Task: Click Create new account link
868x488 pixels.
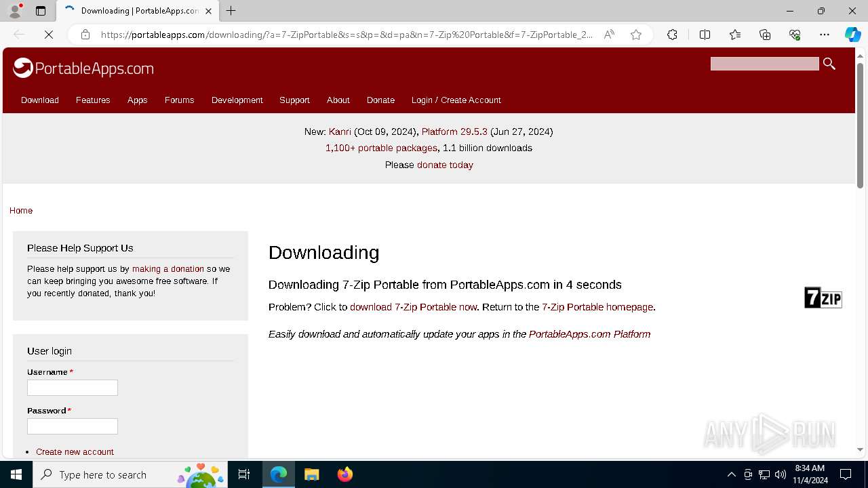Action: [75, 452]
